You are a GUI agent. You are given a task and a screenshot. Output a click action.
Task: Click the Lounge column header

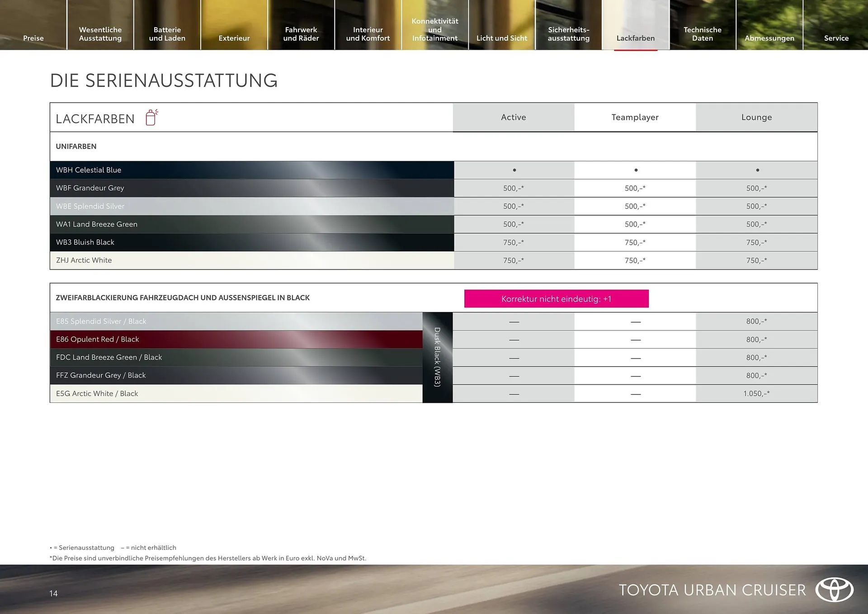coord(756,117)
